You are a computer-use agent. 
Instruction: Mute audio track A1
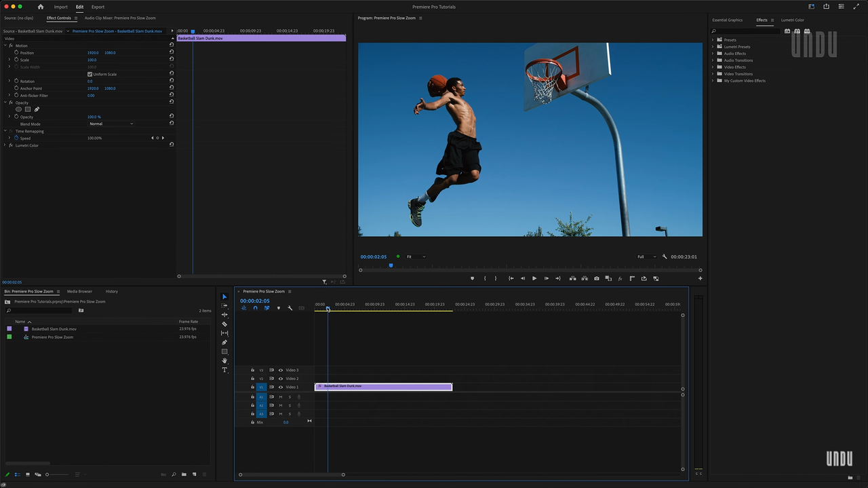pyautogui.click(x=281, y=397)
